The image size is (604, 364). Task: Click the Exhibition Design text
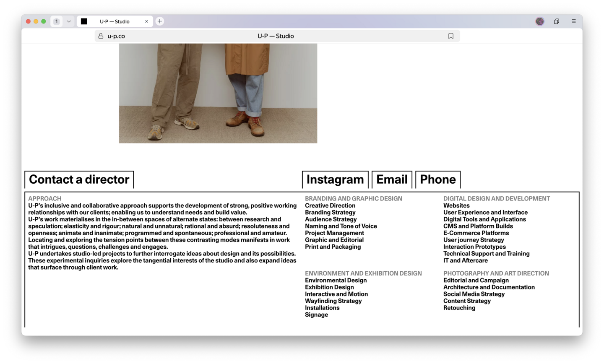pyautogui.click(x=329, y=287)
